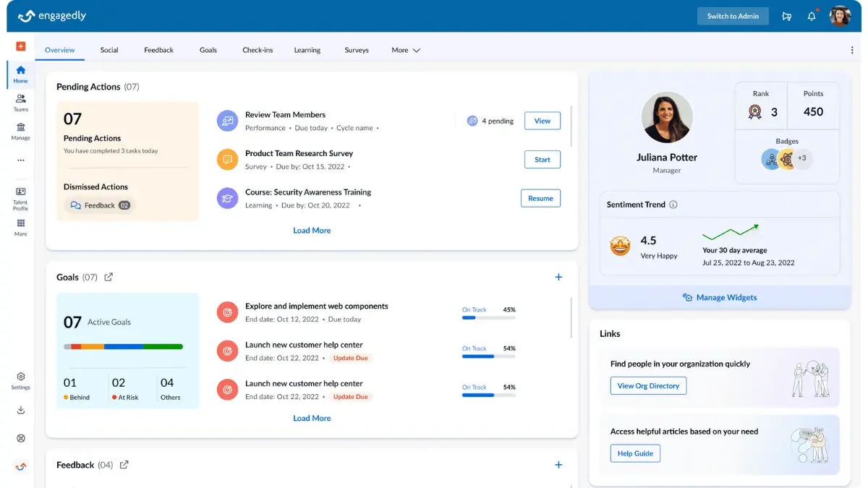Screen dimensions: 868x488
Task: Open Feedback section external link icon
Action: click(124, 465)
